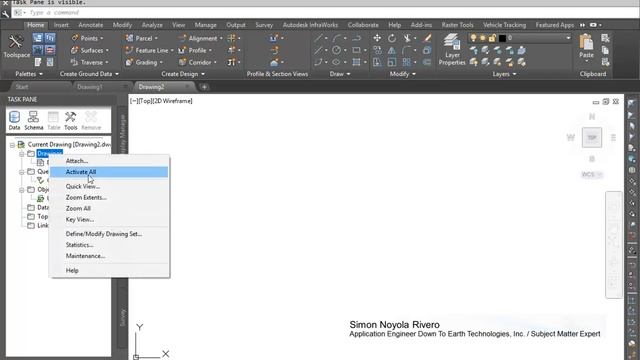Open the Featured Apps ribbon tab
640x360 pixels.
tap(554, 25)
